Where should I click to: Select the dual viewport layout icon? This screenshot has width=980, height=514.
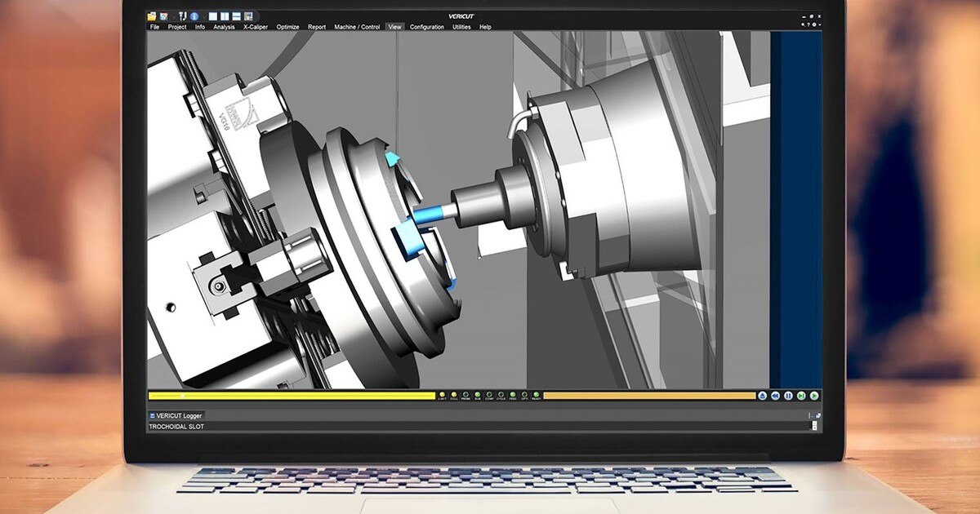(x=225, y=16)
